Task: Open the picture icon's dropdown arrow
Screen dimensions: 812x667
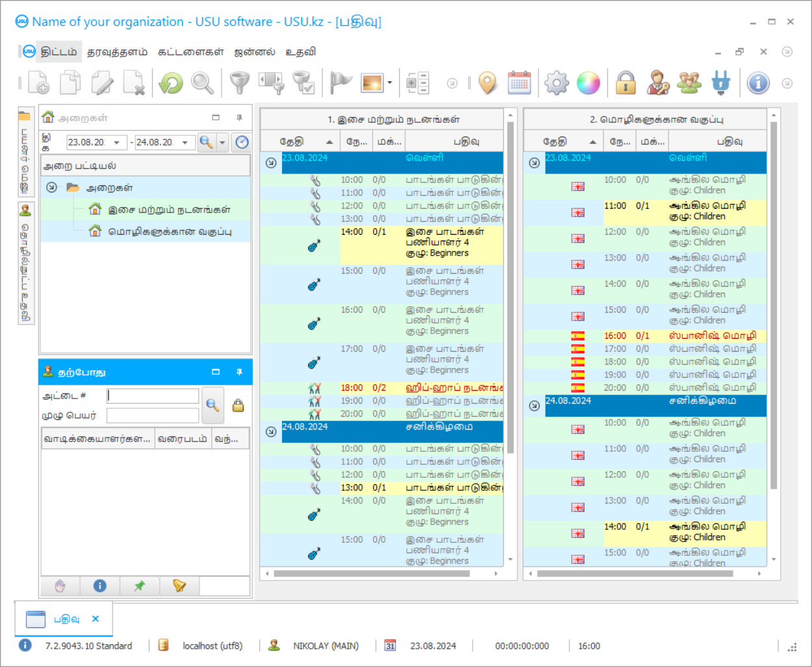Action: tap(389, 83)
